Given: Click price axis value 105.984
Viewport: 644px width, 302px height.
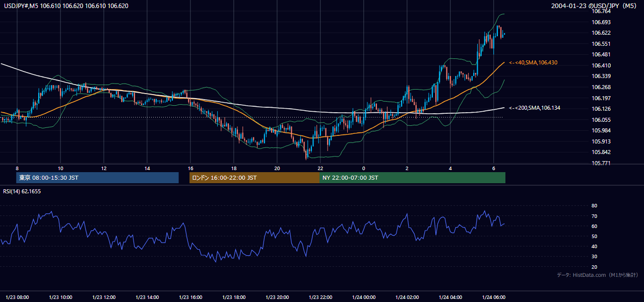Looking at the screenshot, I should [x=601, y=131].
